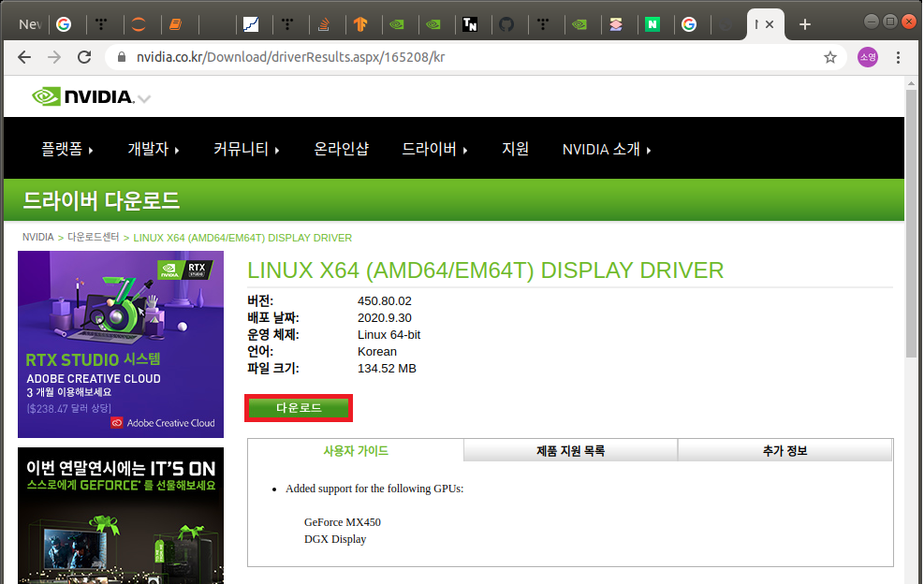Open the Google tab next to the New tab
Image resolution: width=924 pixels, height=584 pixels.
pos(64,24)
